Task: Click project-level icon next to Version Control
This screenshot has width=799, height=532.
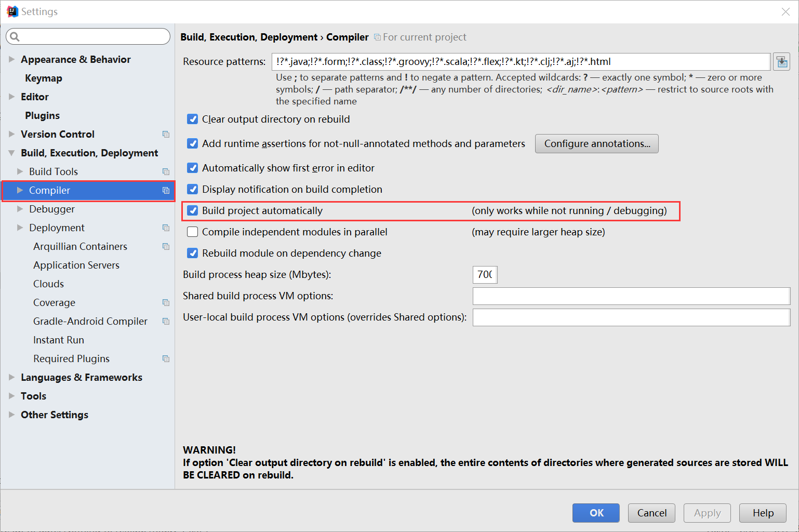Action: [x=166, y=134]
